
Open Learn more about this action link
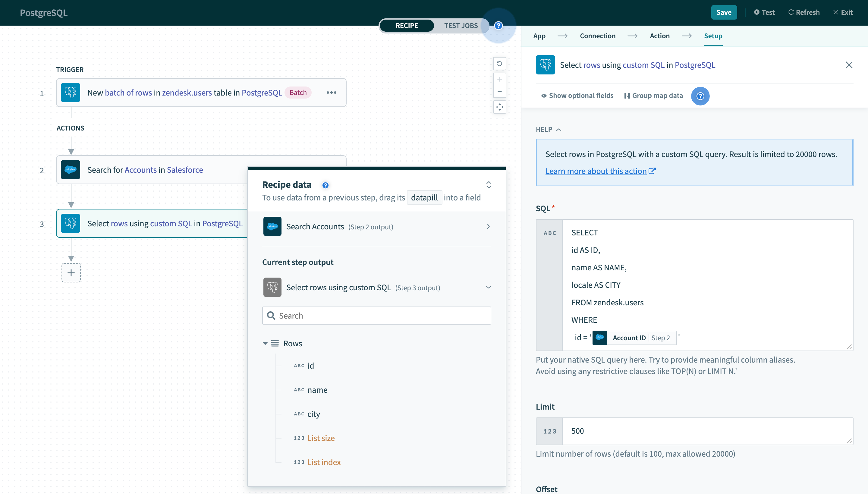point(596,171)
